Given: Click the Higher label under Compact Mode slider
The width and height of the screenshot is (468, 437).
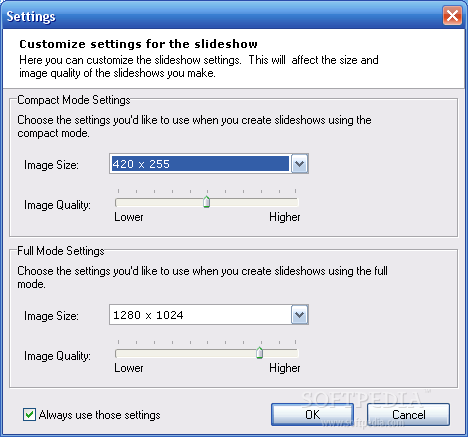Looking at the screenshot, I should pos(285,217).
